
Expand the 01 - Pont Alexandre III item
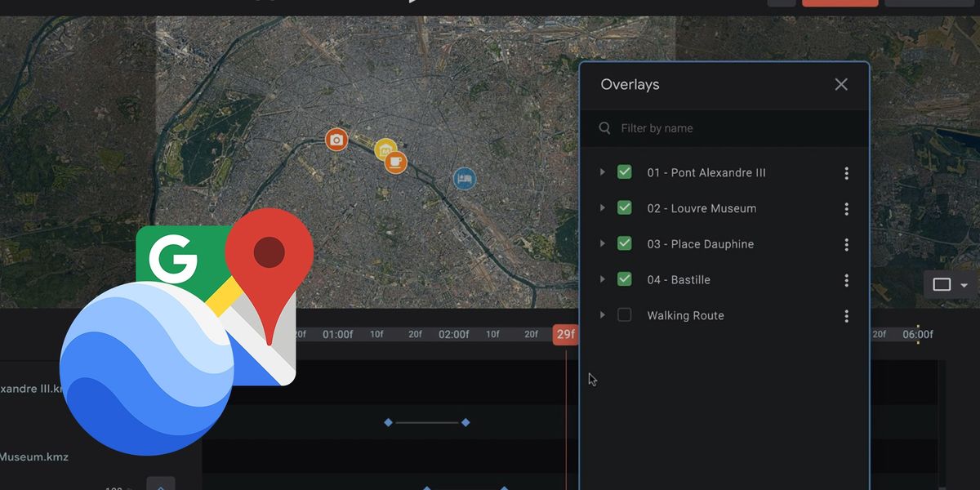click(602, 172)
